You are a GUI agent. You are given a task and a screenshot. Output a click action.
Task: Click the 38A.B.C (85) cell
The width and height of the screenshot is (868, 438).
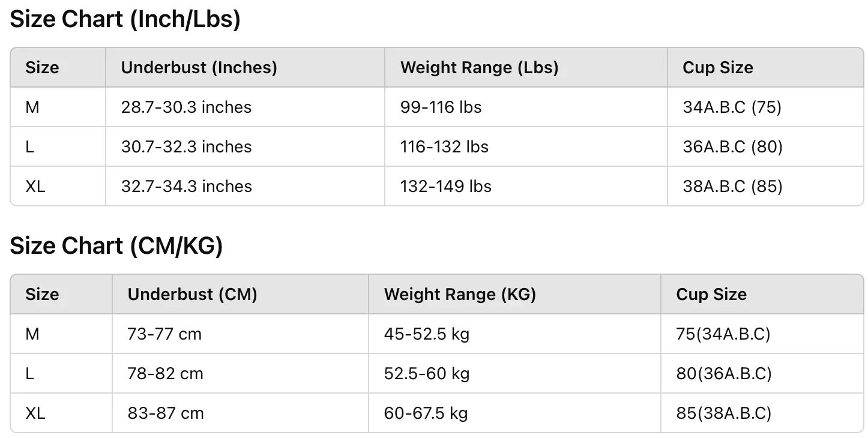(732, 187)
